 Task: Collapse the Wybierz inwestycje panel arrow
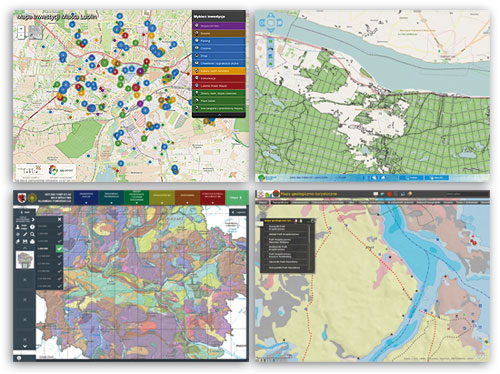(219, 115)
